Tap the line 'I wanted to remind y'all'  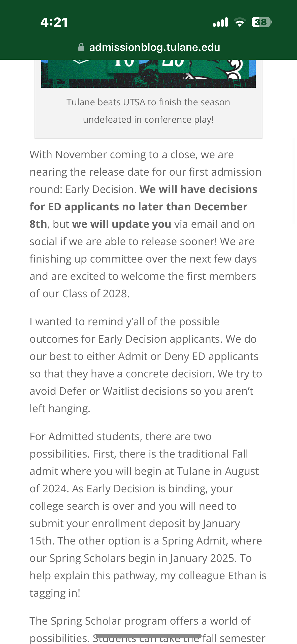point(124,321)
